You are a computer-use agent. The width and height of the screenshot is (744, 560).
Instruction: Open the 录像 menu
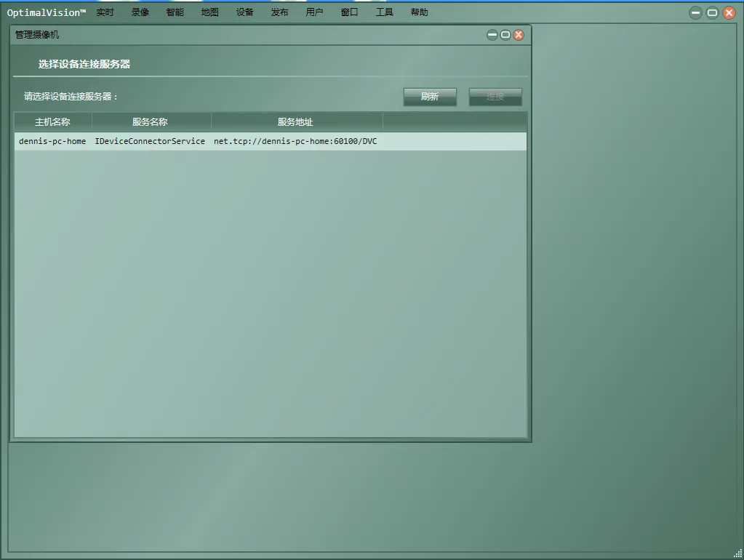[140, 12]
